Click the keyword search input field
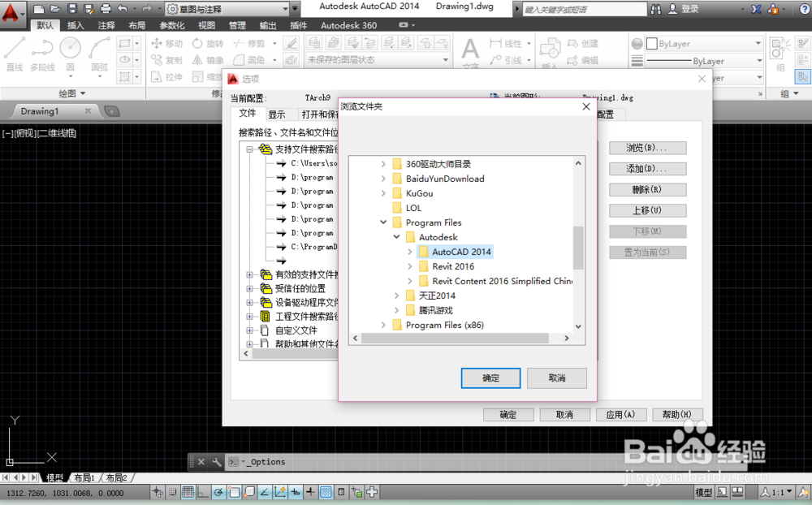Viewport: 812px width, 505px height. coord(584,9)
